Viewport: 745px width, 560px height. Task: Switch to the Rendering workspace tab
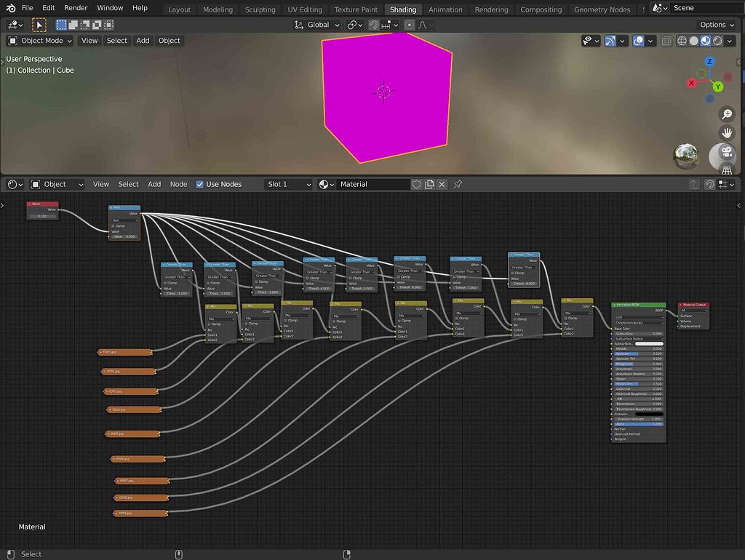pos(491,9)
